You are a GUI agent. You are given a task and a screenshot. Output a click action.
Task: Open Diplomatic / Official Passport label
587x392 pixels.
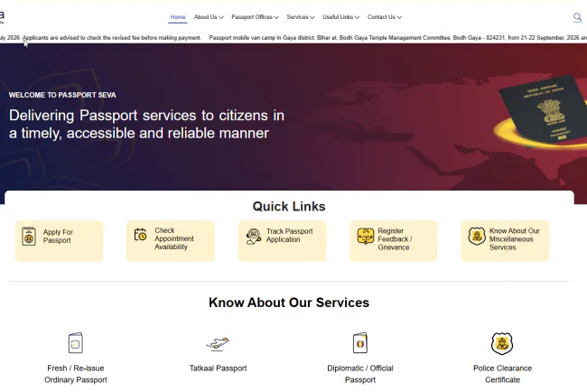click(360, 374)
